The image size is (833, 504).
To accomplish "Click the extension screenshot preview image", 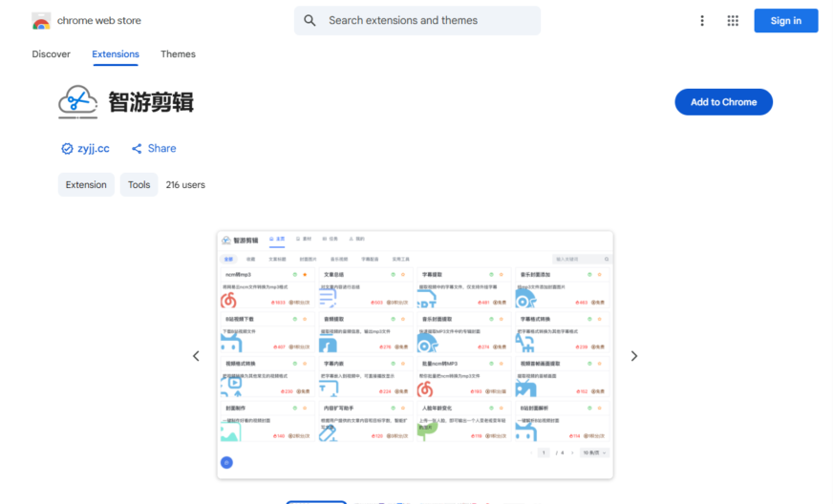I will pos(415,355).
